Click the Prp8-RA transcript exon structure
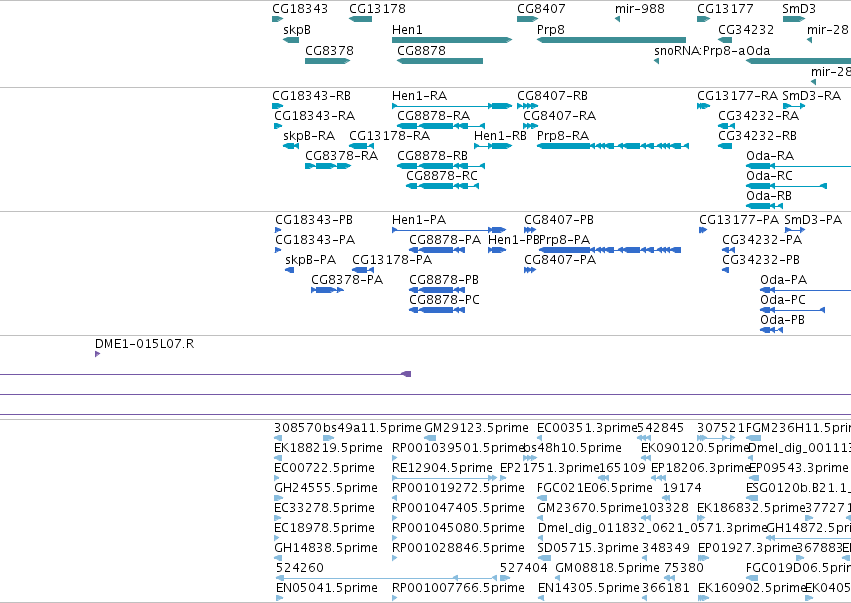 (x=613, y=146)
